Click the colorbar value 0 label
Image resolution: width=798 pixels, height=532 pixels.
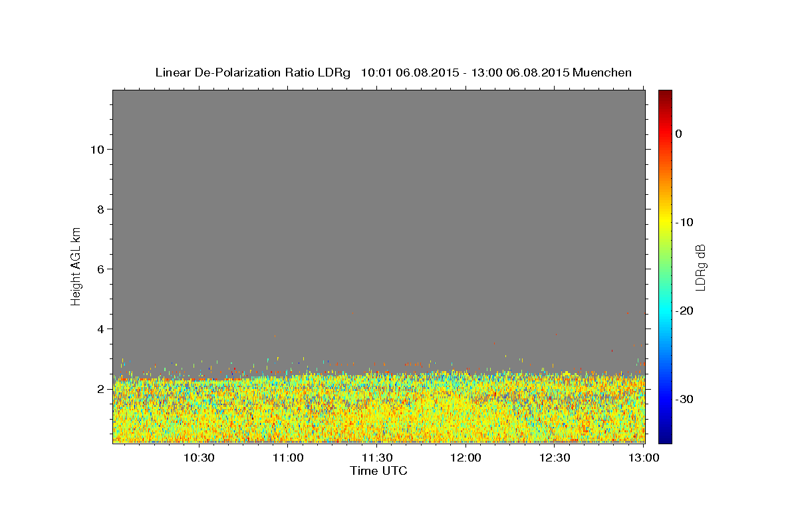point(678,134)
